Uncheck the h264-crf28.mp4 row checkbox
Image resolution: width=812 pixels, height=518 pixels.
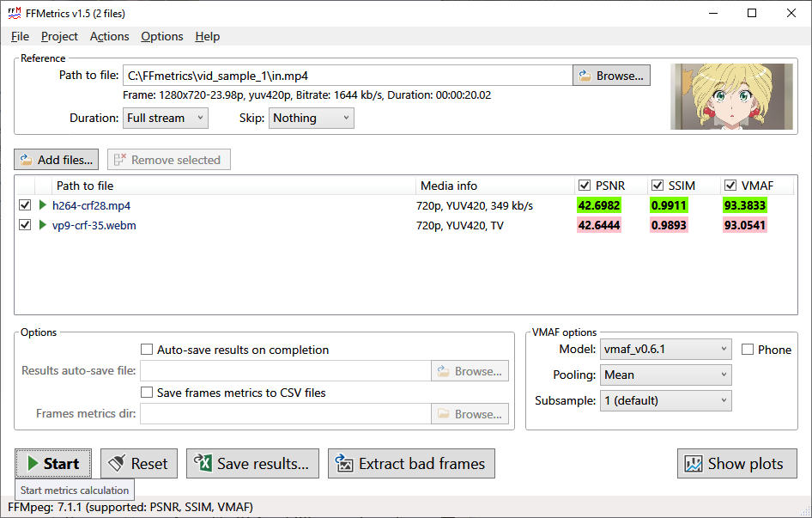(25, 204)
